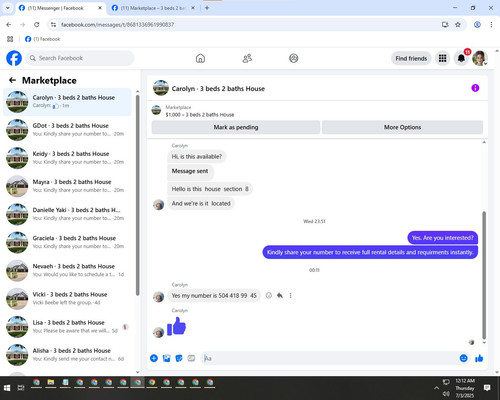
Task: Open Task View on the taskbar
Action: click(21, 388)
